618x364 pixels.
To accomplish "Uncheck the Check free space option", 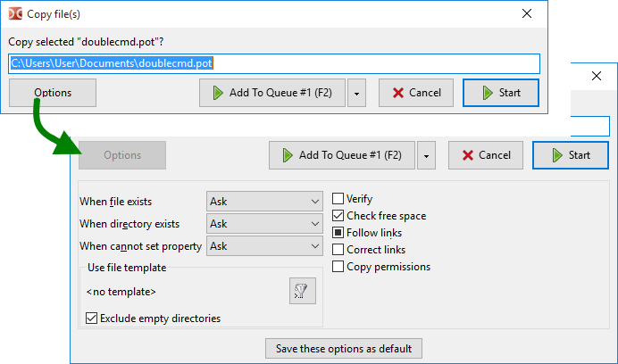I will tap(338, 216).
